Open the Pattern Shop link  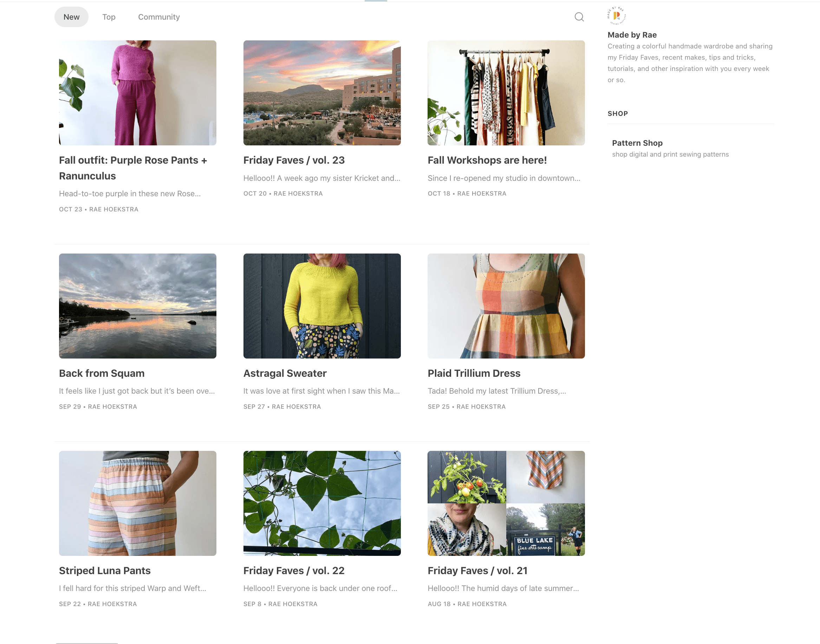tap(637, 143)
